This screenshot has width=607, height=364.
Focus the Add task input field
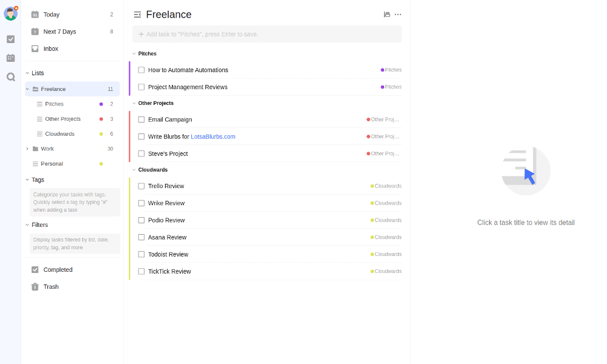[267, 35]
